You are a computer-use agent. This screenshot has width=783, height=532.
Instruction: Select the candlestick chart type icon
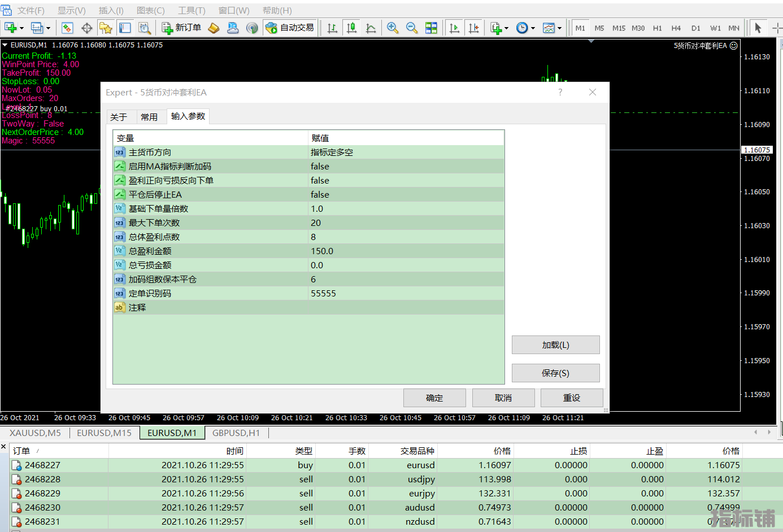point(351,28)
